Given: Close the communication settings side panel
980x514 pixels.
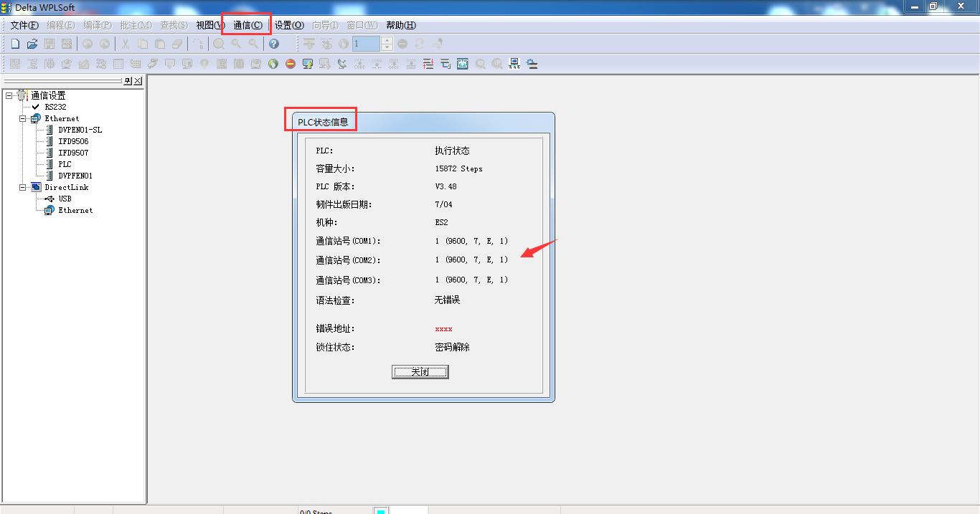Looking at the screenshot, I should 138,81.
